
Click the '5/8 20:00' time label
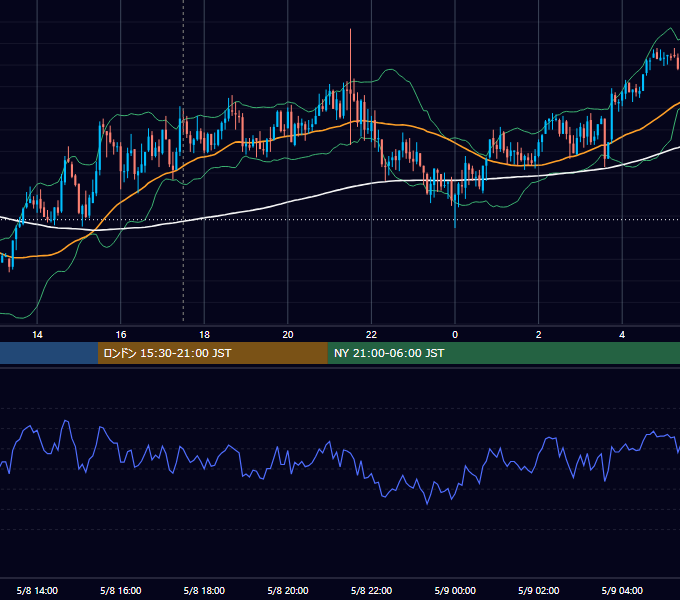click(x=288, y=590)
